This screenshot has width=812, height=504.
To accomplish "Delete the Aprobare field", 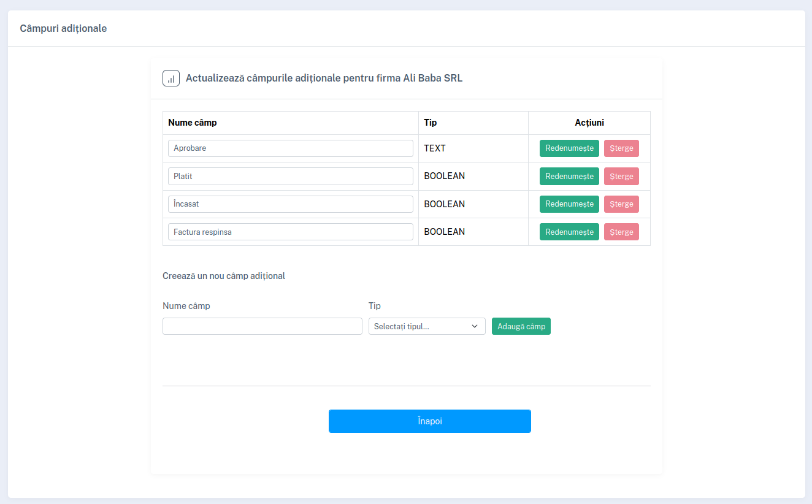I will (621, 148).
